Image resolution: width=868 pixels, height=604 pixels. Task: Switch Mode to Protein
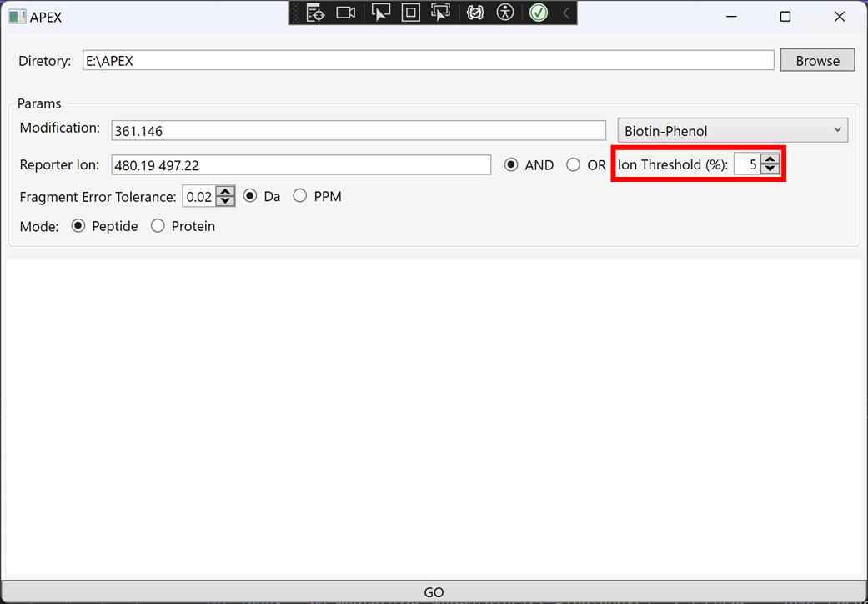158,226
